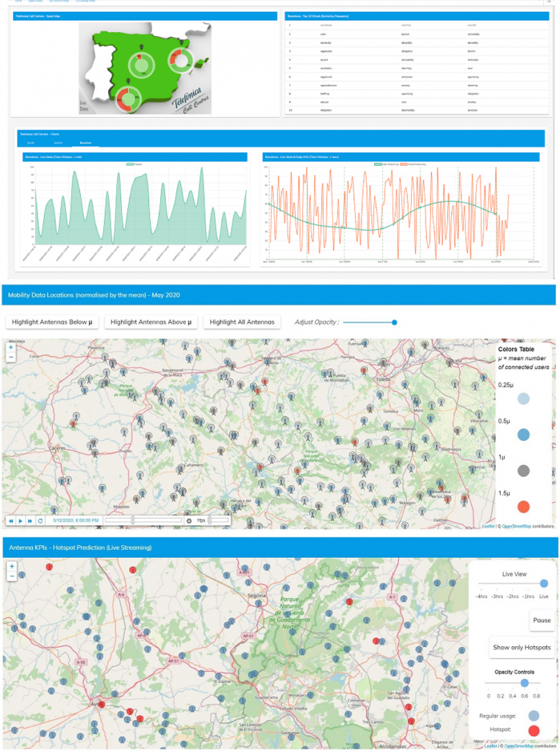The image size is (560, 752).
Task: Pause the live hotspot streaming
Action: (541, 620)
